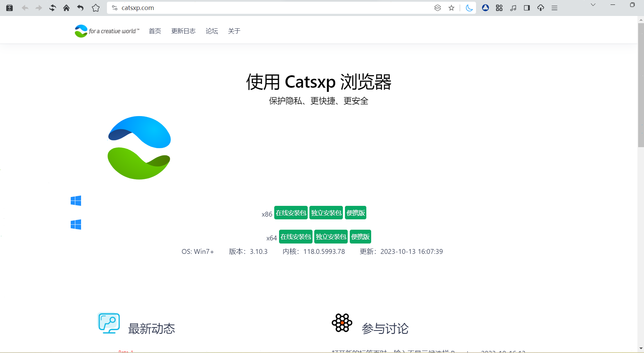Open the 首页 navigation link
This screenshot has height=353, width=644.
155,31
